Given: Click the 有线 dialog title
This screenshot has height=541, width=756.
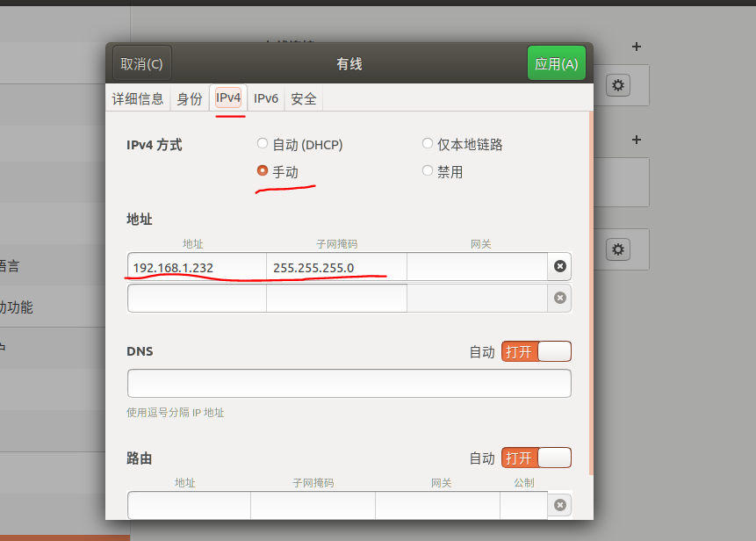Looking at the screenshot, I should (349, 63).
